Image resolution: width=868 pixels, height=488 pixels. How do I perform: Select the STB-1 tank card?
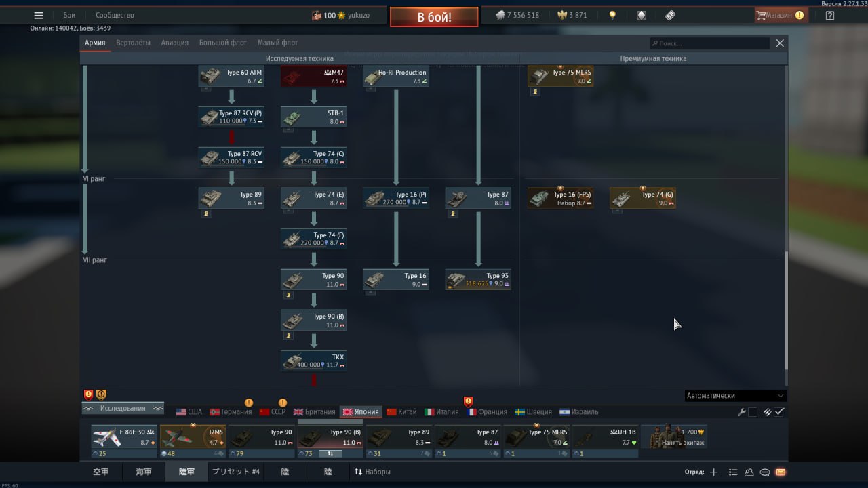pyautogui.click(x=313, y=117)
